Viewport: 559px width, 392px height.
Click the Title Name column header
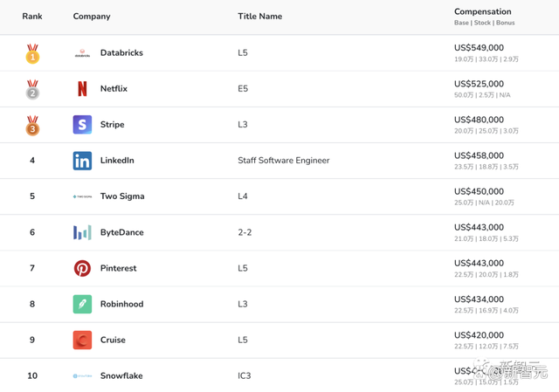coord(260,17)
